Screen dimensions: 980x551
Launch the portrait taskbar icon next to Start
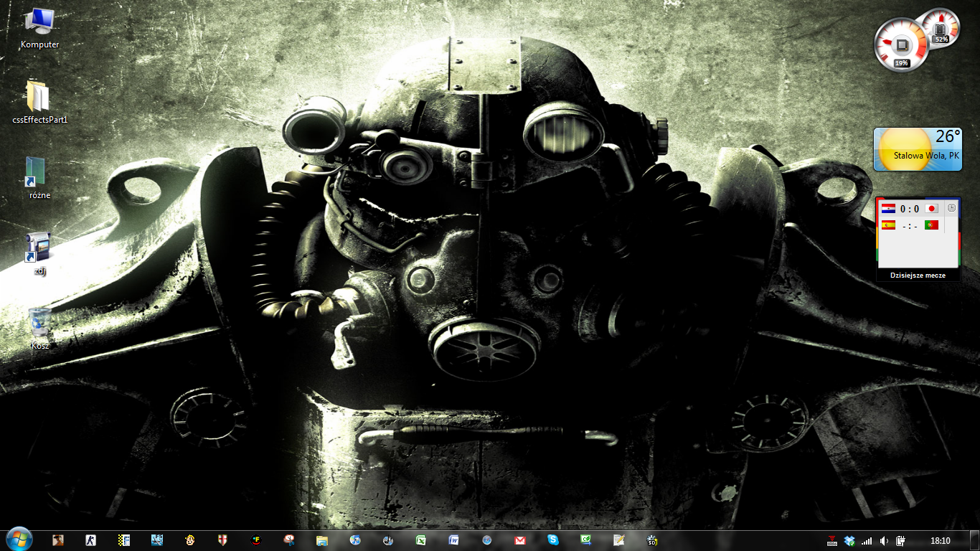point(57,540)
